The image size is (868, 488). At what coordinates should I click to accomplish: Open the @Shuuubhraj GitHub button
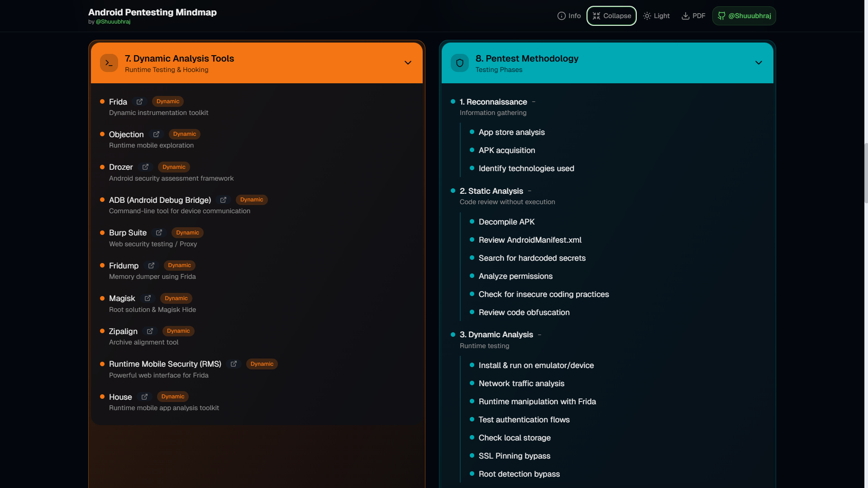tap(744, 16)
